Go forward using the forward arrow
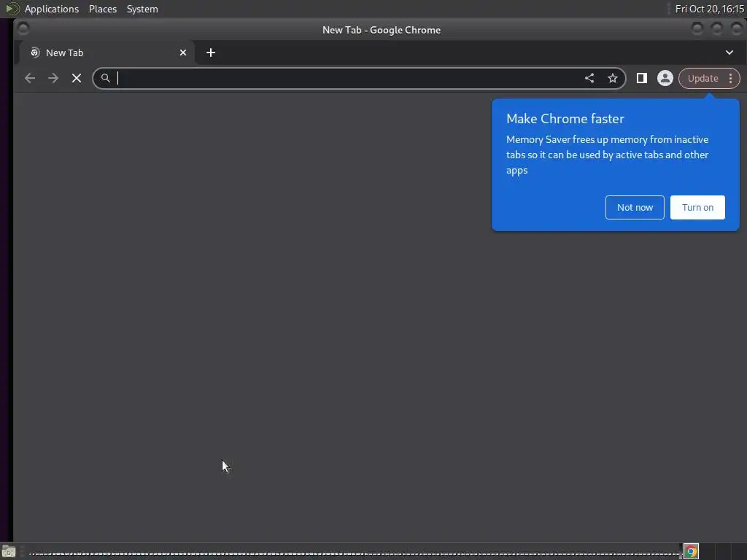This screenshot has width=747, height=560. (53, 78)
